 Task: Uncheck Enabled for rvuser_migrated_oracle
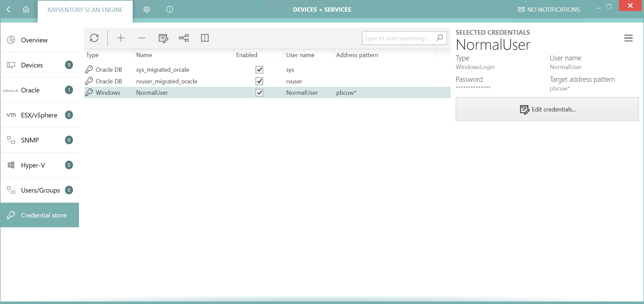point(259,81)
